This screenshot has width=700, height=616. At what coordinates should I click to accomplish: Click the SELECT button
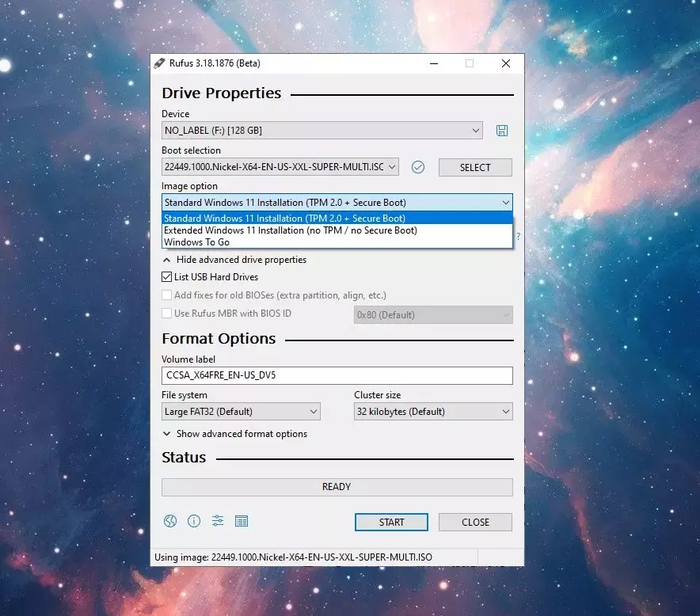pyautogui.click(x=475, y=167)
